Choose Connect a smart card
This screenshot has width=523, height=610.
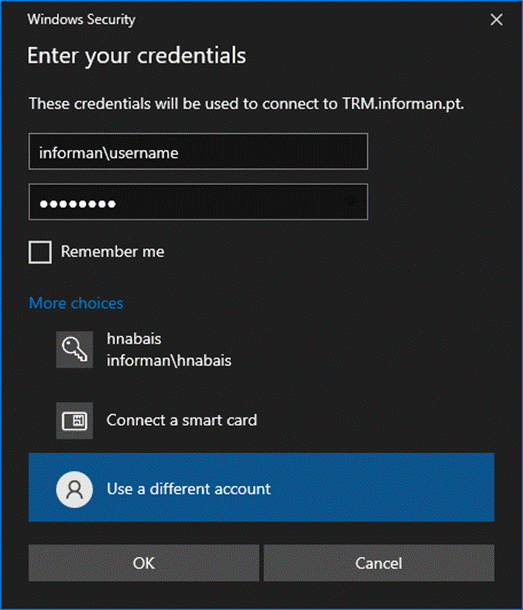(x=182, y=420)
